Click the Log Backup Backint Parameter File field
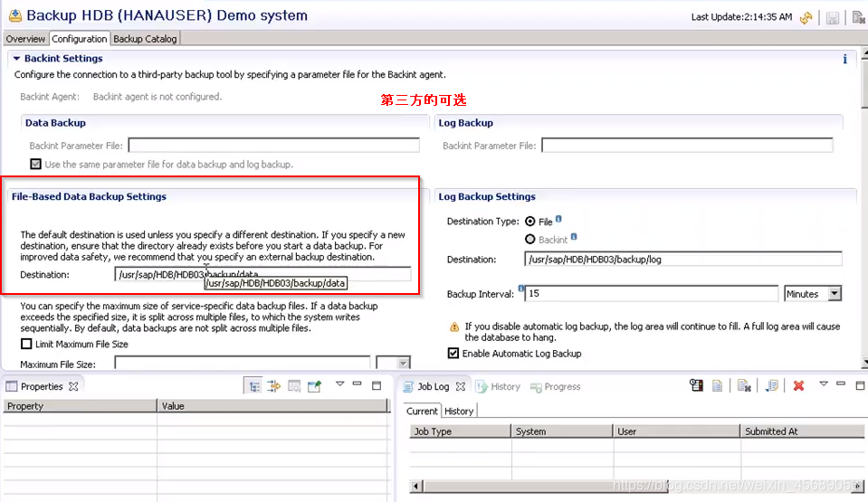This screenshot has width=868, height=502. tap(687, 145)
